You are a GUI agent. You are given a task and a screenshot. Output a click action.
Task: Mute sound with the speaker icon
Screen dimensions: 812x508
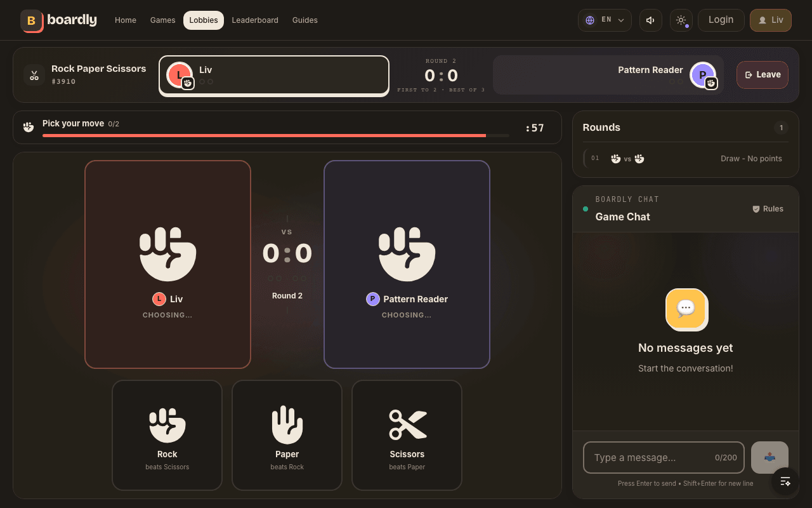(x=650, y=20)
